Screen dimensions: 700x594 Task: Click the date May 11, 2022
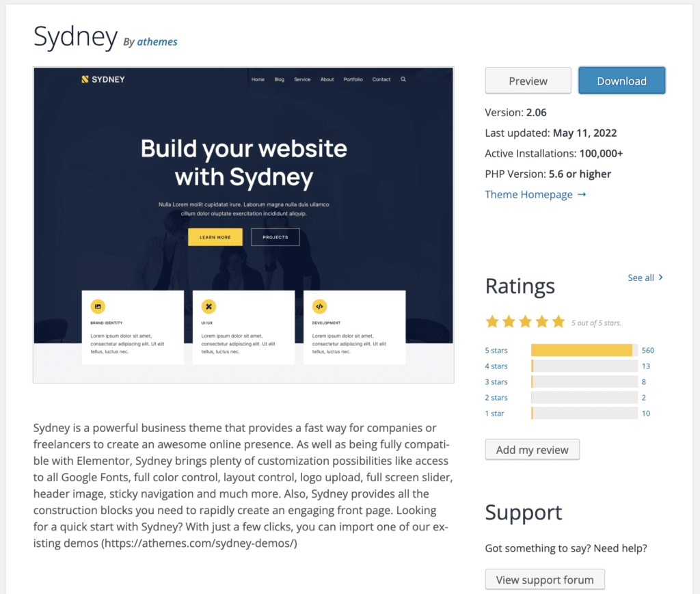(585, 133)
